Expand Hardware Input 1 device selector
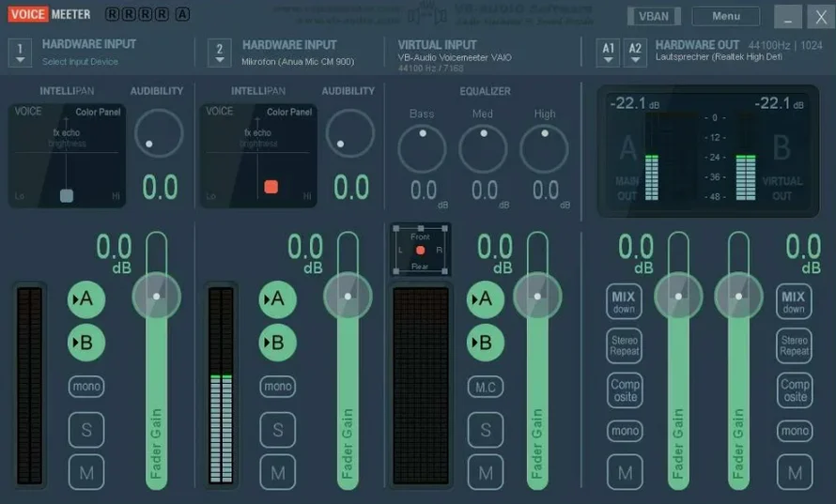The height and width of the screenshot is (504, 836). coord(21,53)
